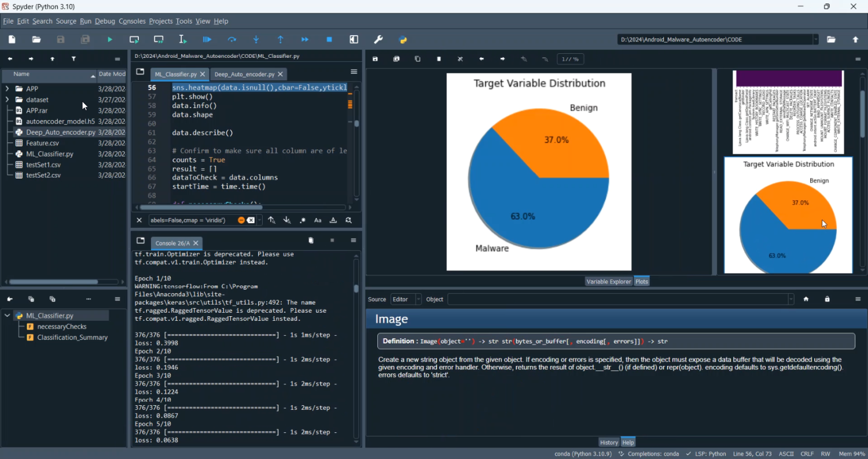Viewport: 868px width, 459px height.
Task: Click the Debug file icon in the toolbar
Action: (x=207, y=39)
